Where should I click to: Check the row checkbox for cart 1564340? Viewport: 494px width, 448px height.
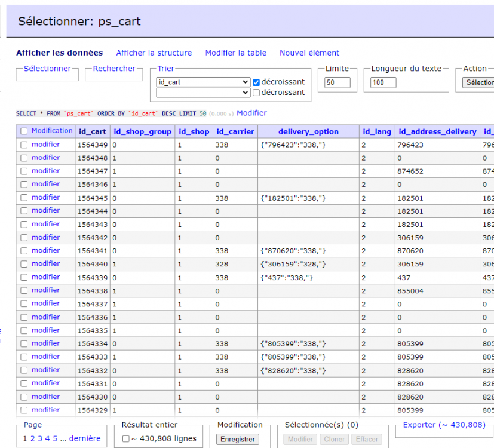pyautogui.click(x=24, y=264)
